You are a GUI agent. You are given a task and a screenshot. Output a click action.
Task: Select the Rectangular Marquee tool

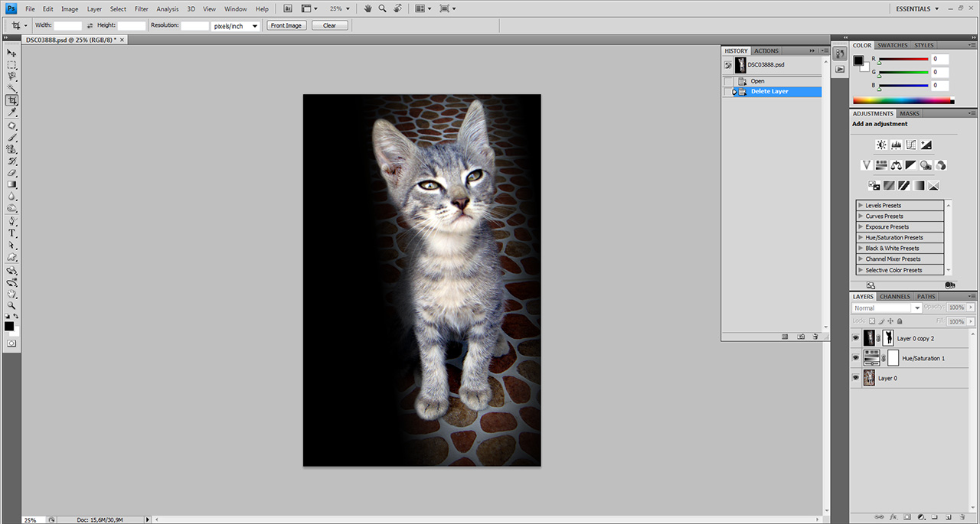click(12, 65)
